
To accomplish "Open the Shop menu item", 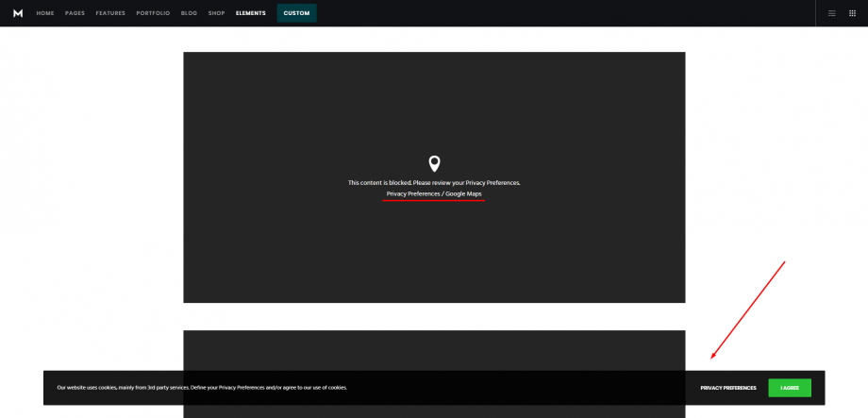I will click(x=217, y=13).
